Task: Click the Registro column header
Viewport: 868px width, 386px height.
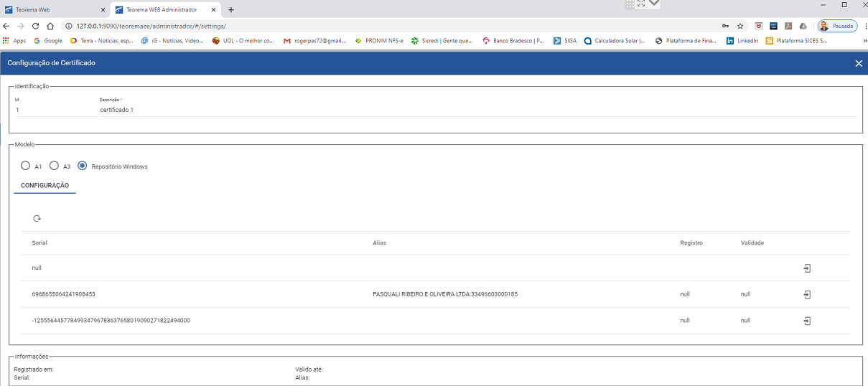Action: pos(691,243)
